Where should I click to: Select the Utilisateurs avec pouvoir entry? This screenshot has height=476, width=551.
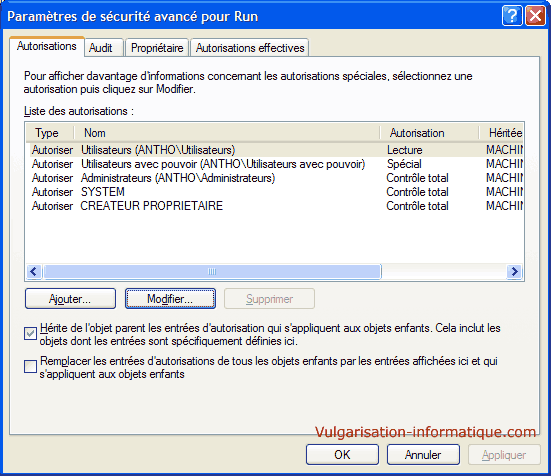[x=274, y=164]
